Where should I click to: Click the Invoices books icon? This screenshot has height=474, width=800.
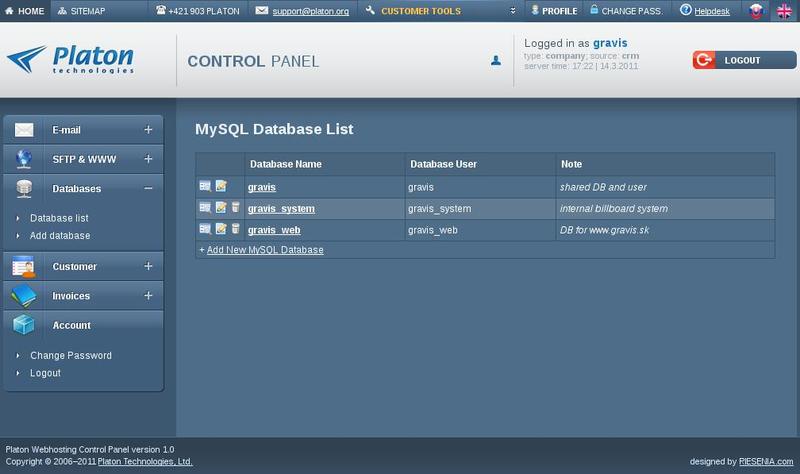click(23, 296)
